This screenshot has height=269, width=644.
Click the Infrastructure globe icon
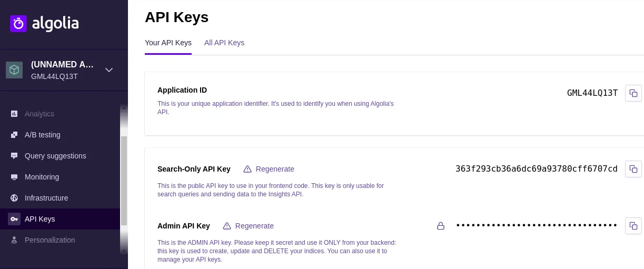pyautogui.click(x=14, y=198)
